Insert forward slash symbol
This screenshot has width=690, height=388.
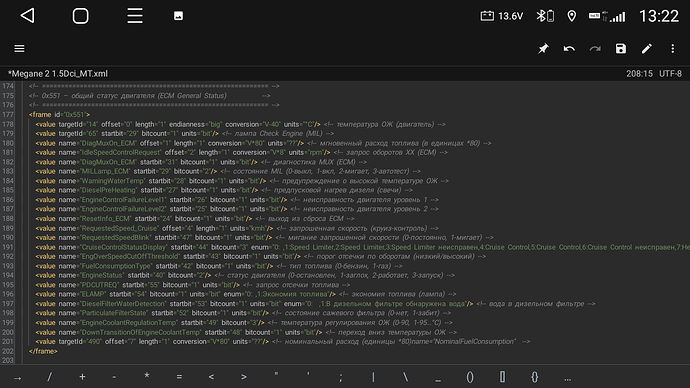(49, 377)
